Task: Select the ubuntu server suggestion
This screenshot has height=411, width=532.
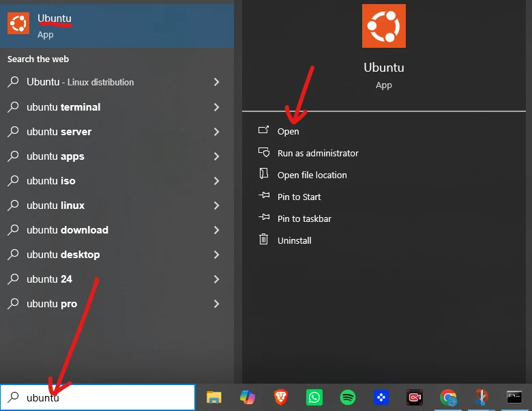Action: tap(117, 132)
